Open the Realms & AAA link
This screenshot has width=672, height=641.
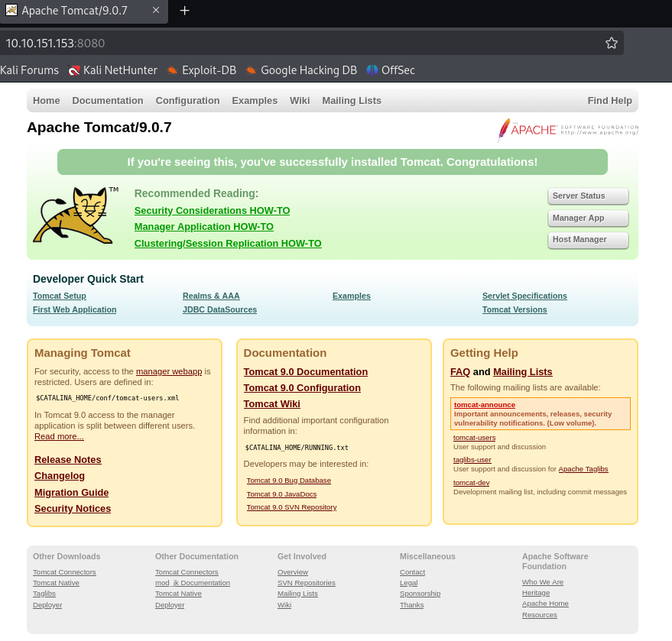[x=211, y=296]
